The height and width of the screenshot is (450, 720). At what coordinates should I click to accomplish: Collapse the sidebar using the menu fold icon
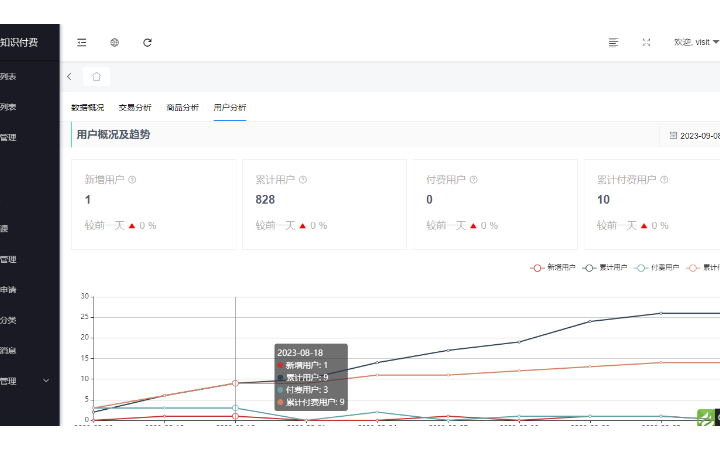[82, 43]
